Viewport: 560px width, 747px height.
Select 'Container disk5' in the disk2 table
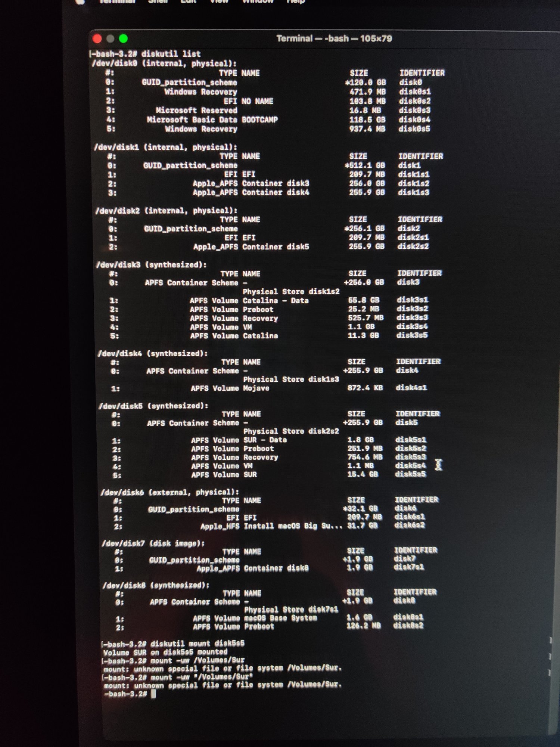point(276,247)
